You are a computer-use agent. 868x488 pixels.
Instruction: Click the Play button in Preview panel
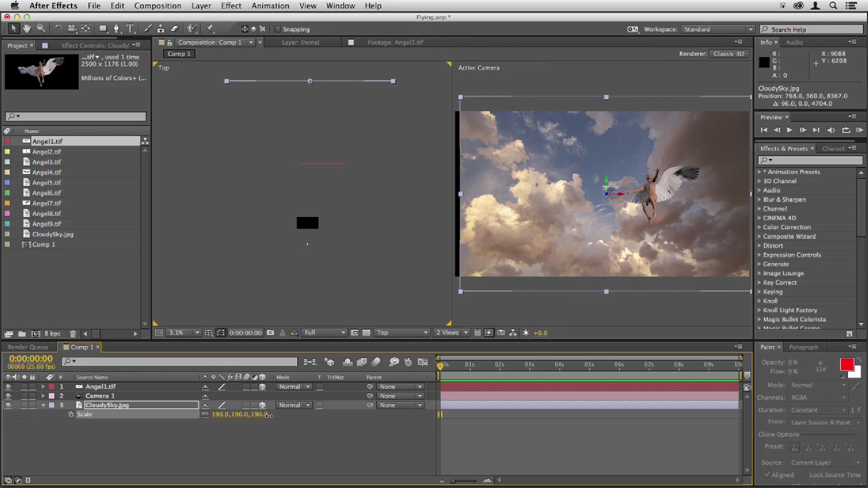pyautogui.click(x=789, y=130)
